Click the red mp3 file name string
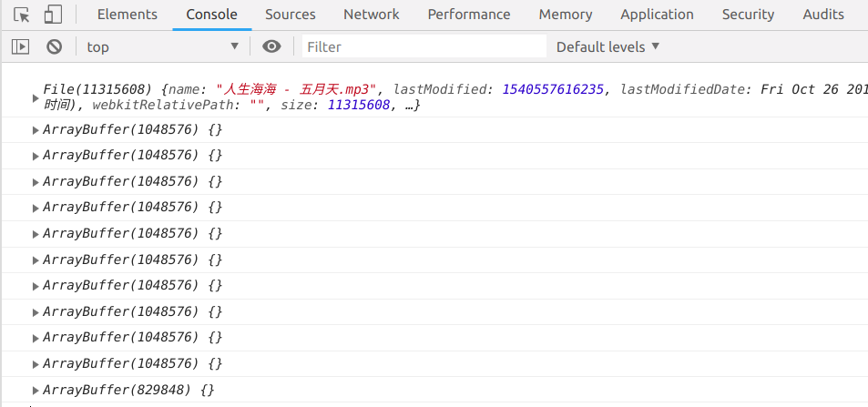 pyautogui.click(x=295, y=89)
